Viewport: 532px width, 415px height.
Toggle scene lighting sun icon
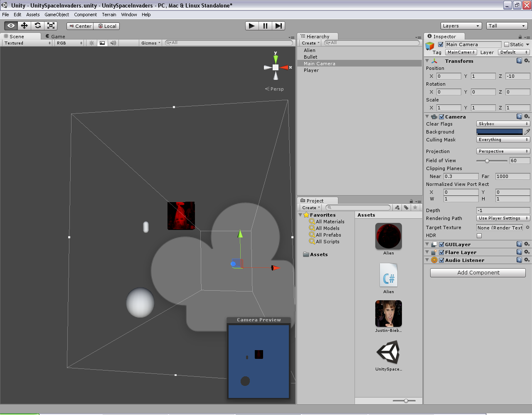click(92, 43)
